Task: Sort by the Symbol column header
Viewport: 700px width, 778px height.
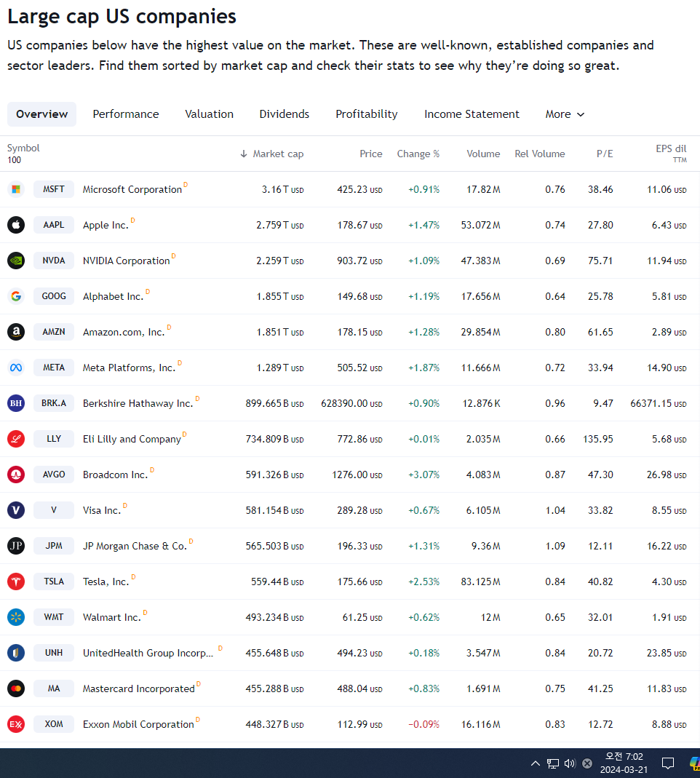Action: pos(23,148)
